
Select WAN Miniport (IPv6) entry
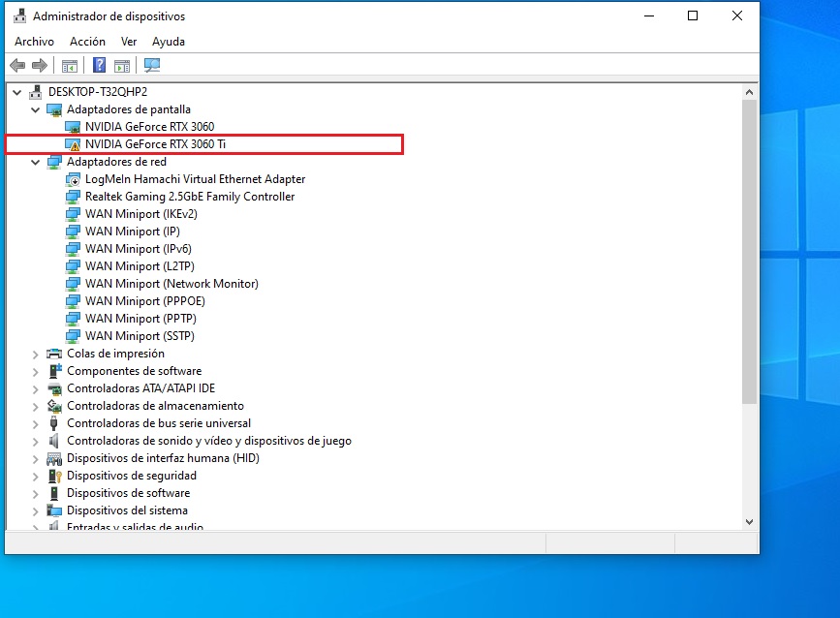[x=139, y=249]
